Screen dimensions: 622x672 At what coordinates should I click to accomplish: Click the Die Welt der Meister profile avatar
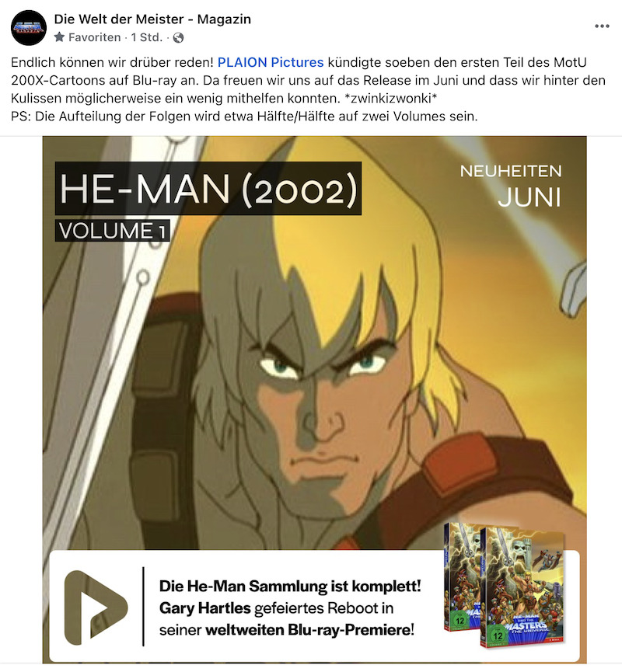point(29,28)
